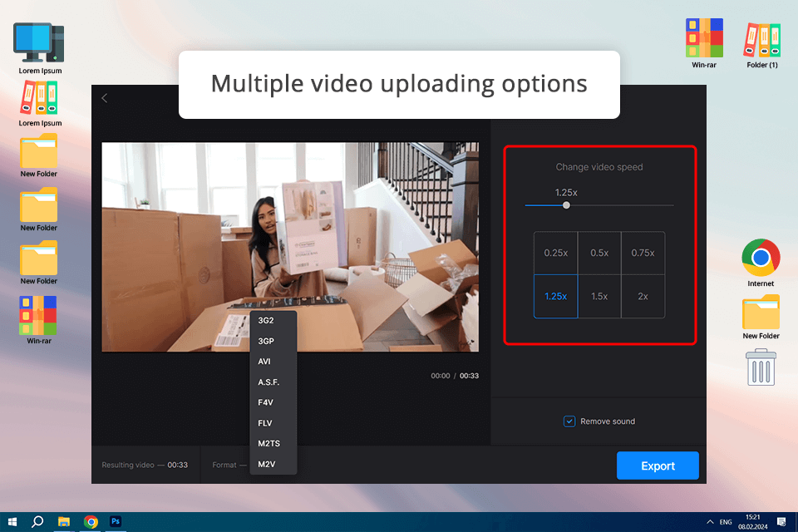
Task: Choose 3GP in the format list
Action: (273, 341)
